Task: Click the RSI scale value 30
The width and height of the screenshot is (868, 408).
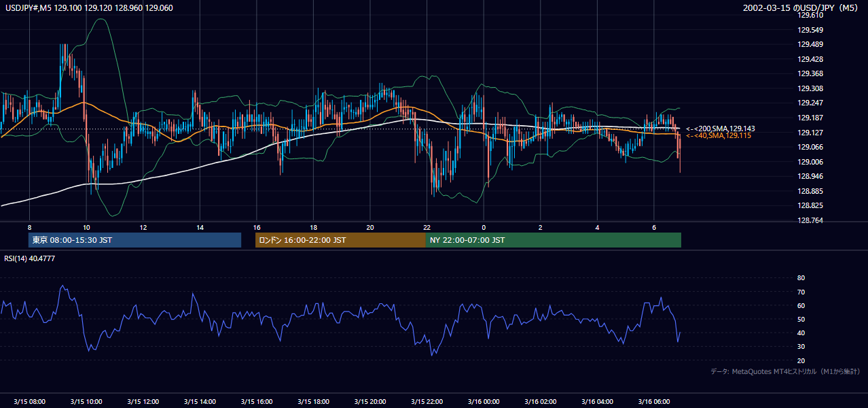Action: click(x=801, y=347)
